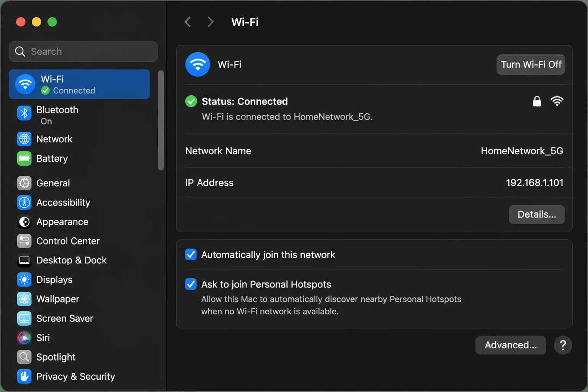This screenshot has width=588, height=392.
Task: Select the Accessibility label in the sidebar
Action: click(x=63, y=203)
